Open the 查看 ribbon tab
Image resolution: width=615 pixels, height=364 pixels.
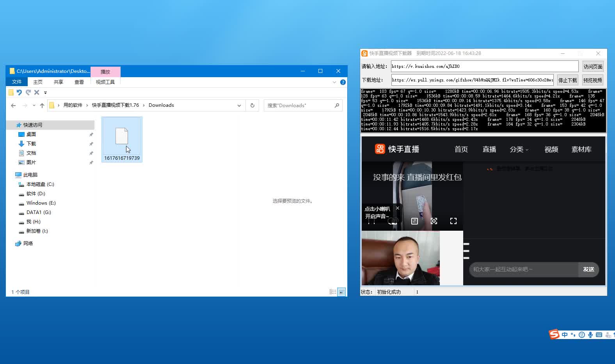79,82
